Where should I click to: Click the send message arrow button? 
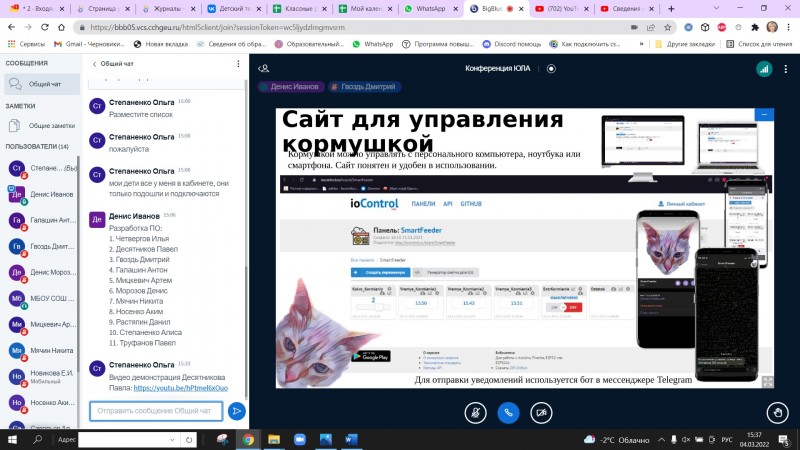[236, 411]
